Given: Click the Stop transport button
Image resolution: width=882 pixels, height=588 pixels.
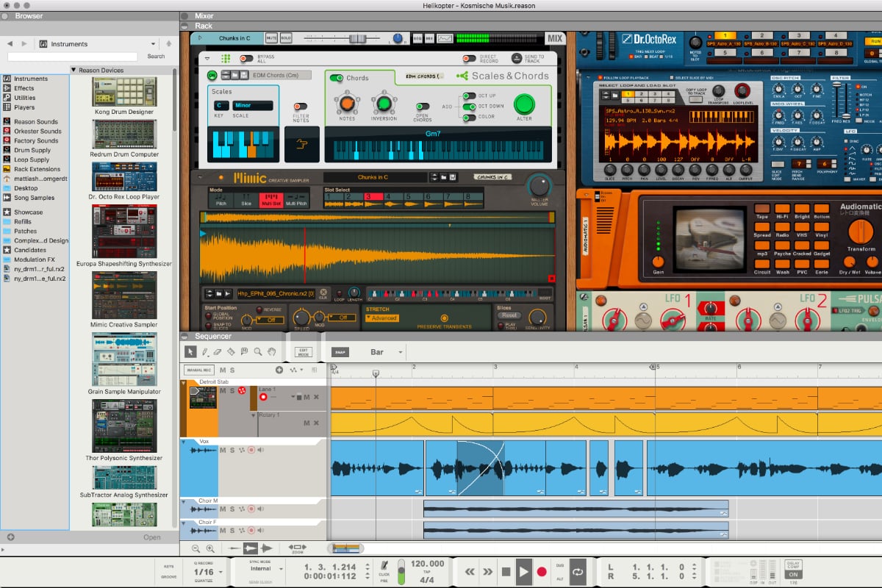Looking at the screenshot, I should click(506, 571).
